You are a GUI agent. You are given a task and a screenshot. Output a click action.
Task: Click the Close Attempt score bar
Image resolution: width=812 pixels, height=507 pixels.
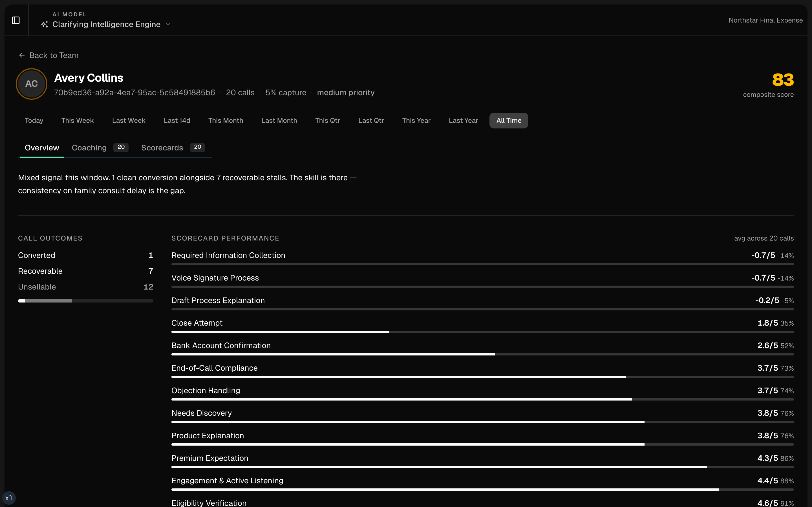(482, 332)
